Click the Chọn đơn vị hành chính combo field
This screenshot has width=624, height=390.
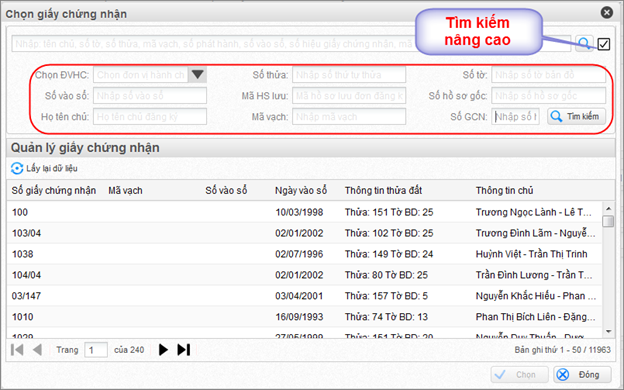141,74
